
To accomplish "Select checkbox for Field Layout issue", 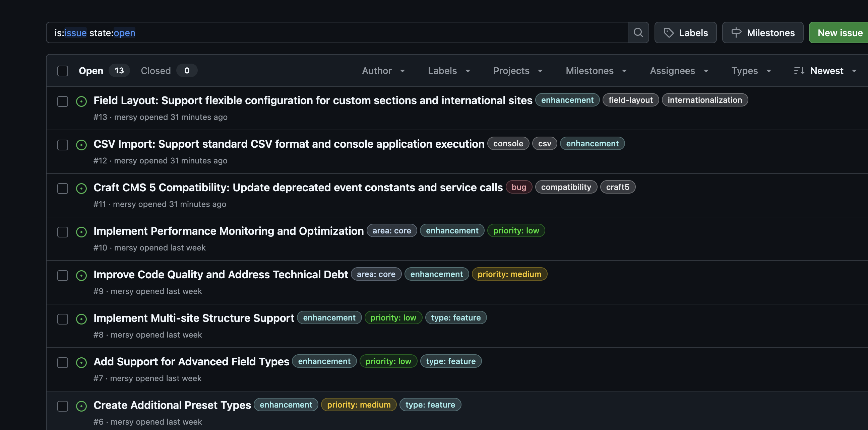I will [63, 101].
